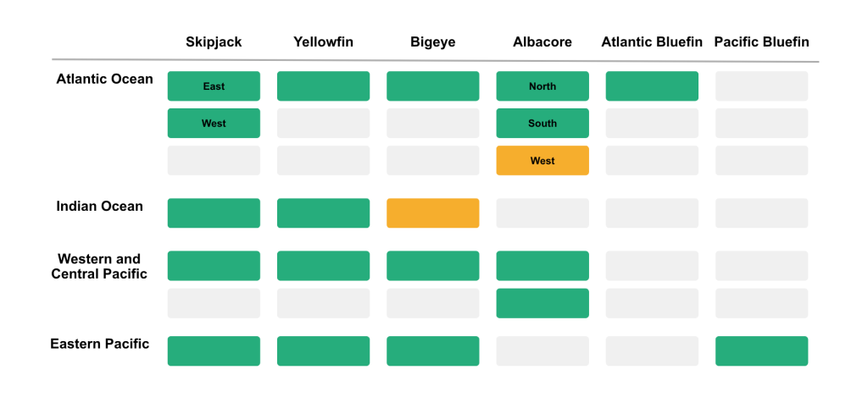Image resolution: width=868 pixels, height=403 pixels.
Task: Select the gray Indian Ocean Albacore cell
Action: click(x=542, y=213)
